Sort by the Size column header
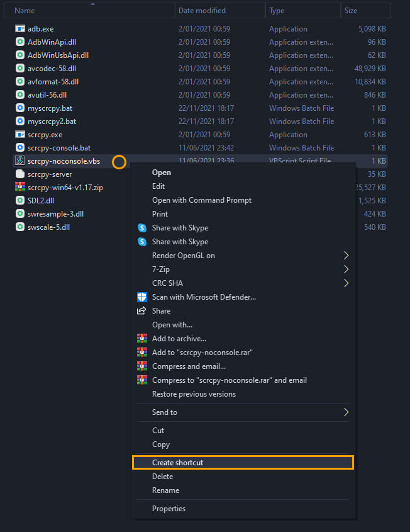This screenshot has width=410, height=532. click(365, 11)
